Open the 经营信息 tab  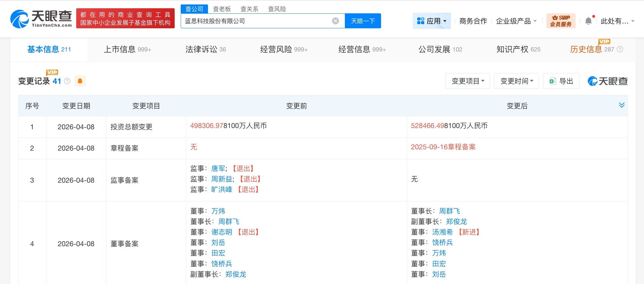point(362,49)
